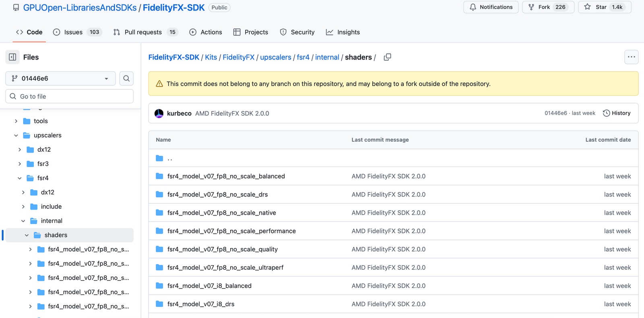Open the Insights tab
This screenshot has width=644, height=318.
[x=343, y=32]
